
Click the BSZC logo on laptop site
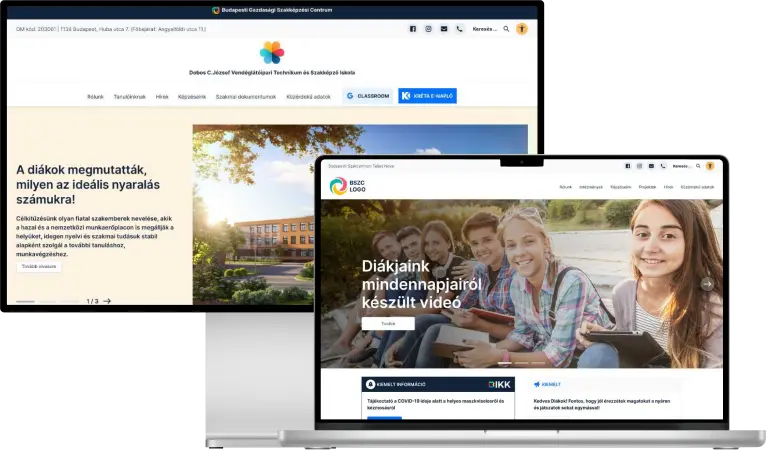(348, 187)
